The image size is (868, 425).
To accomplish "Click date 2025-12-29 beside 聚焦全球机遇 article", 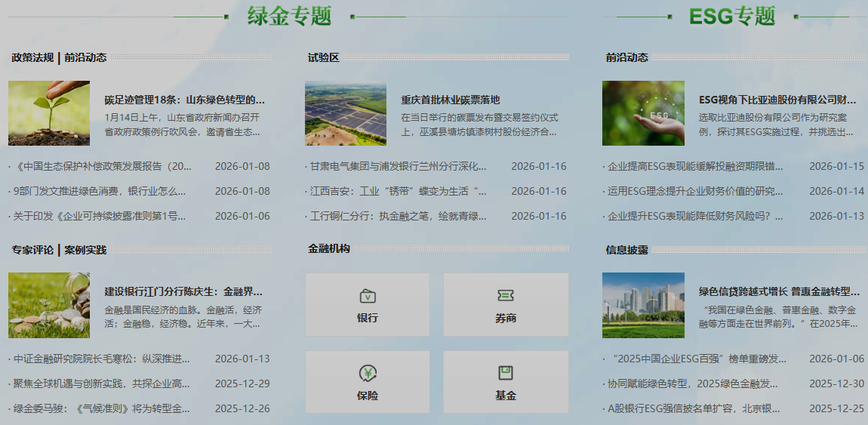I will tap(242, 383).
